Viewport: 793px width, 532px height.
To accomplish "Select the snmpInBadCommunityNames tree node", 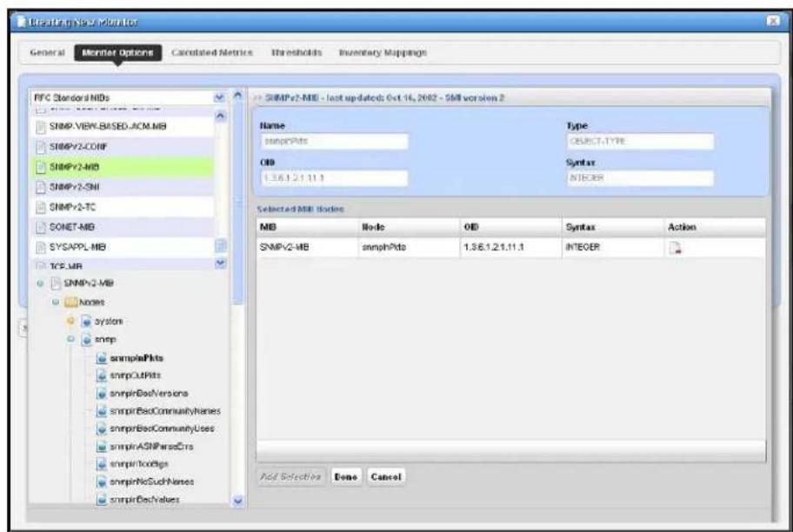I will point(165,411).
